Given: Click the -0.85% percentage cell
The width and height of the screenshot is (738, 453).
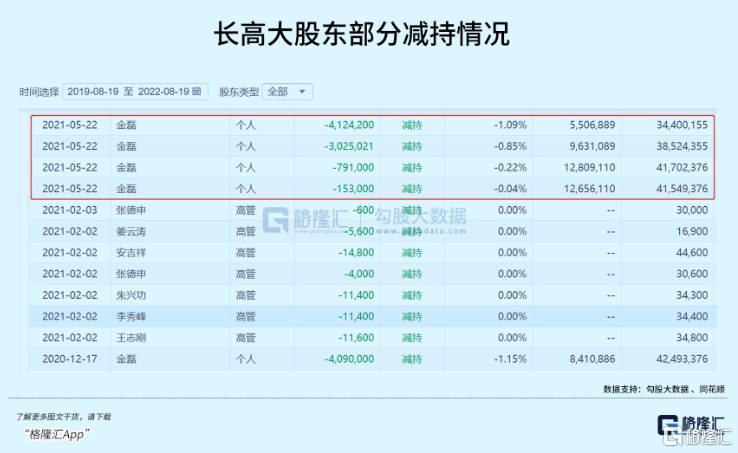Looking at the screenshot, I should [x=510, y=146].
